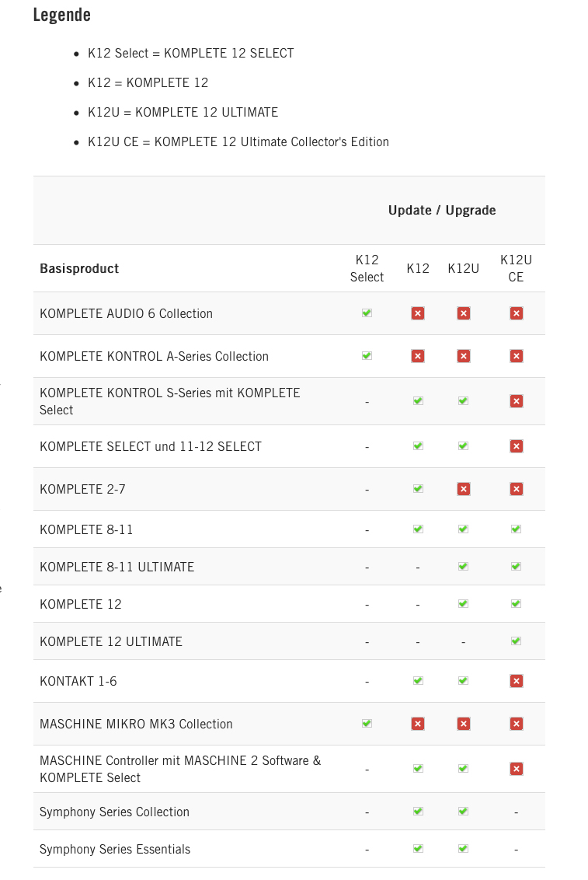The image size is (588, 880).
Task: Click red X under K12 for KOMPLETE AUDIO 6
Action: [x=418, y=313]
